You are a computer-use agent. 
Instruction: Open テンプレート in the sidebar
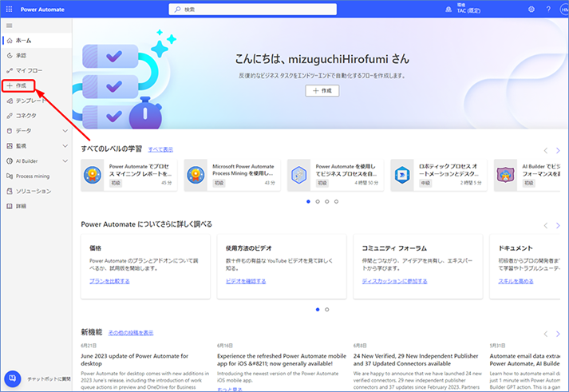(x=36, y=101)
